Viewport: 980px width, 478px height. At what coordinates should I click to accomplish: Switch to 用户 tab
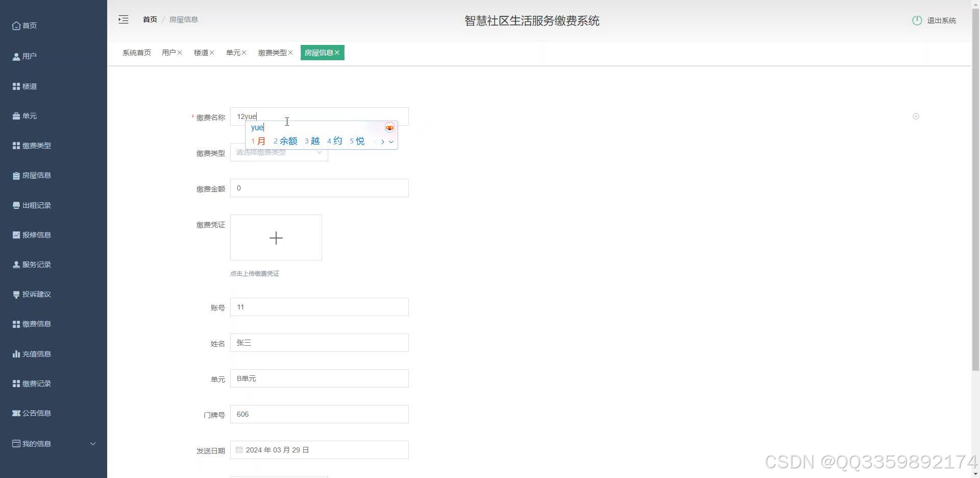tap(168, 53)
